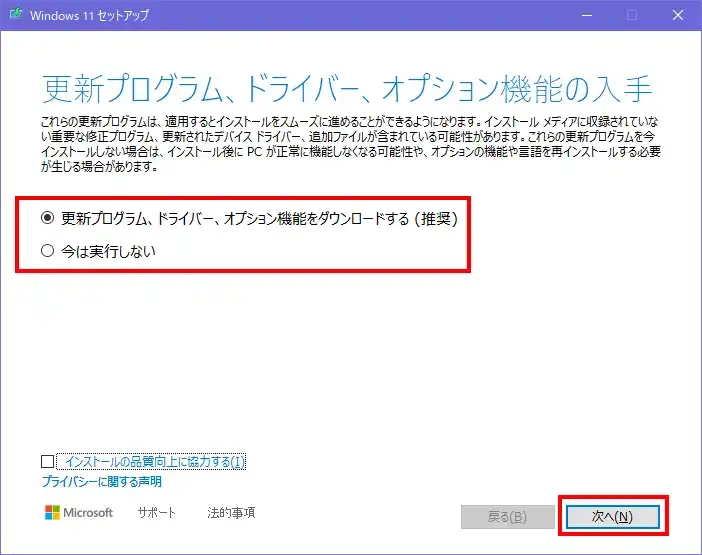Minimize the Windows 11 セットアップ window

[x=586, y=15]
